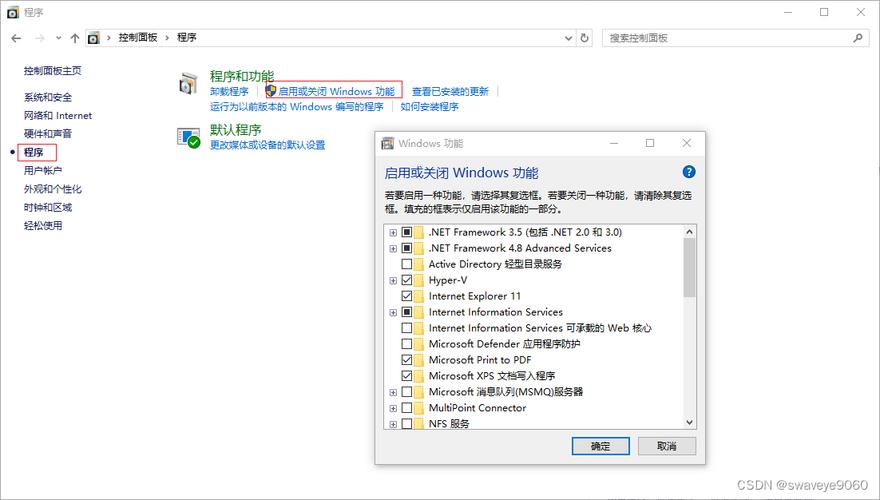Select 外观和个性化 in the left sidebar
The image size is (880, 500).
click(53, 189)
